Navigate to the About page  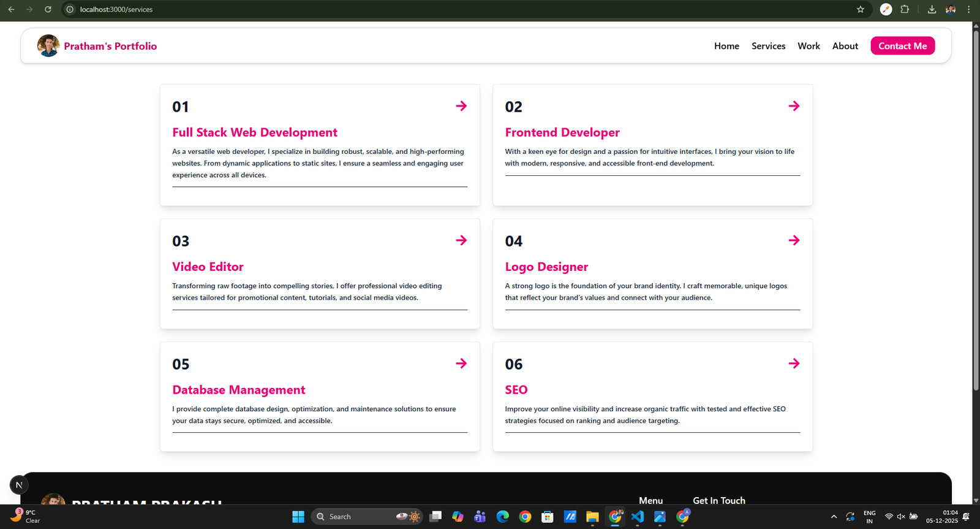(x=845, y=46)
